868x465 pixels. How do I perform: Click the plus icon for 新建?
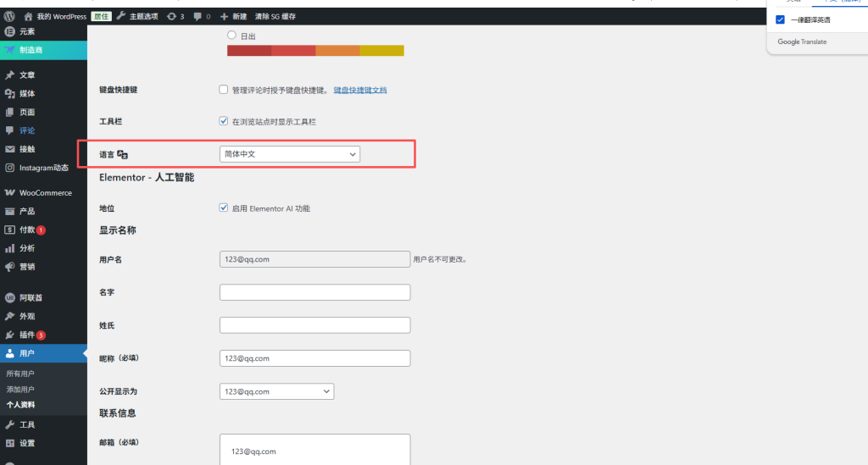tap(224, 17)
